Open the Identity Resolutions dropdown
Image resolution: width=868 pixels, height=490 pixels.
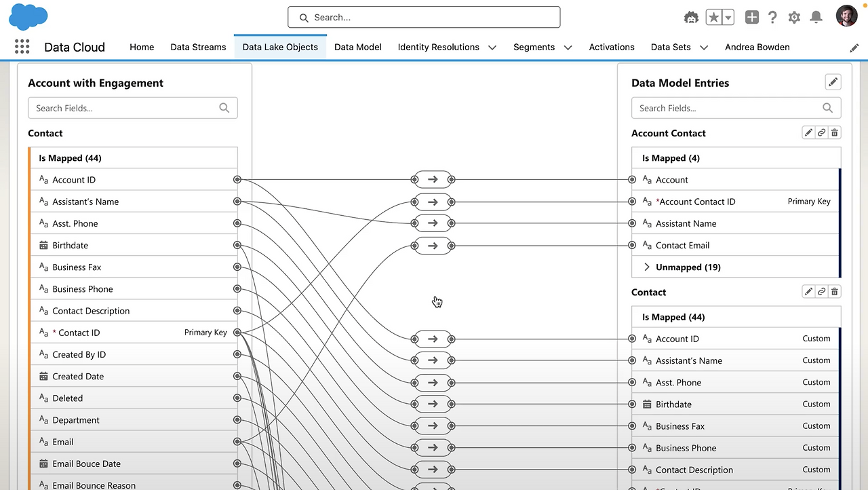[492, 48]
